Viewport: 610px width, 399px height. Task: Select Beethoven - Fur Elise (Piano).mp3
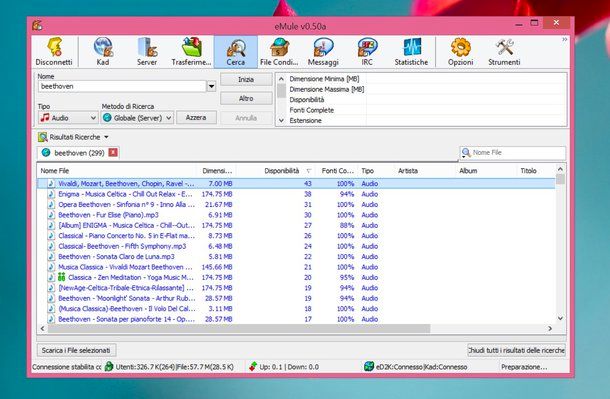coord(296,215)
